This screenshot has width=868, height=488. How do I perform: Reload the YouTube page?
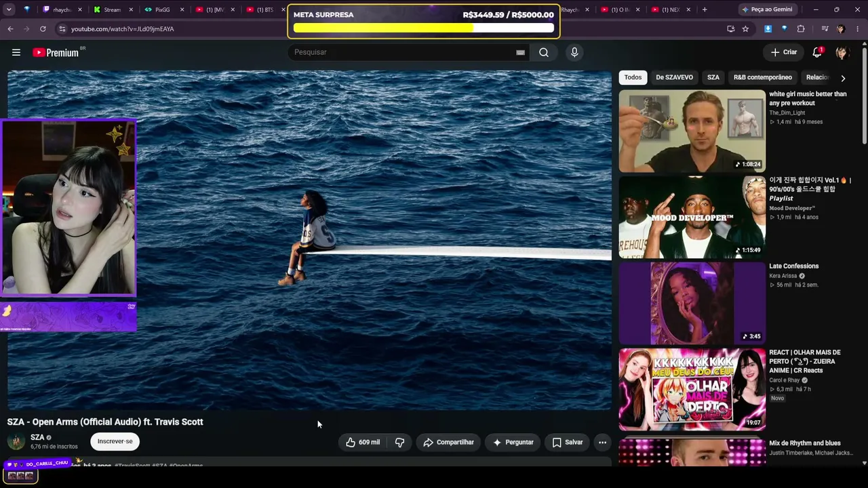point(43,29)
